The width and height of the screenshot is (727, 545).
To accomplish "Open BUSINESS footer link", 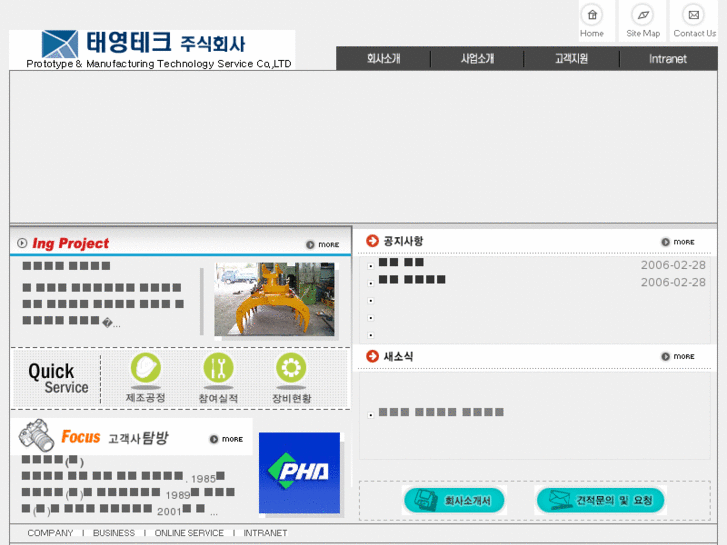I will click(114, 533).
